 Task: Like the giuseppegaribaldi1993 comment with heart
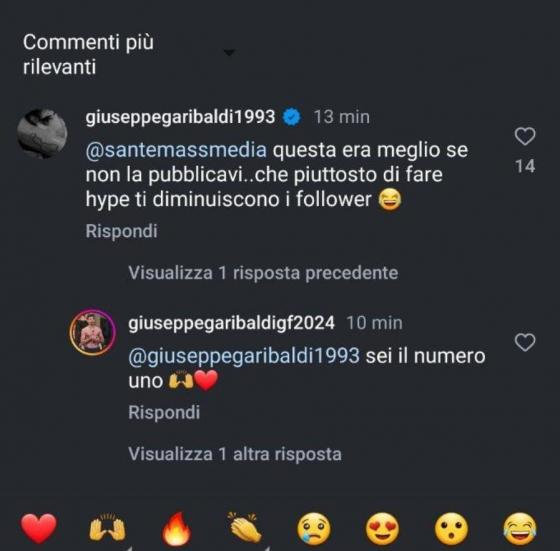(525, 136)
